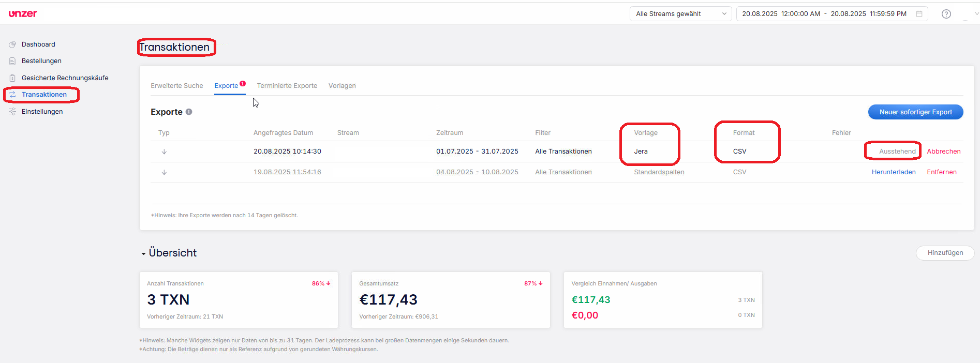980x363 pixels.
Task: Click the Bestellungen document icon
Action: 12,61
